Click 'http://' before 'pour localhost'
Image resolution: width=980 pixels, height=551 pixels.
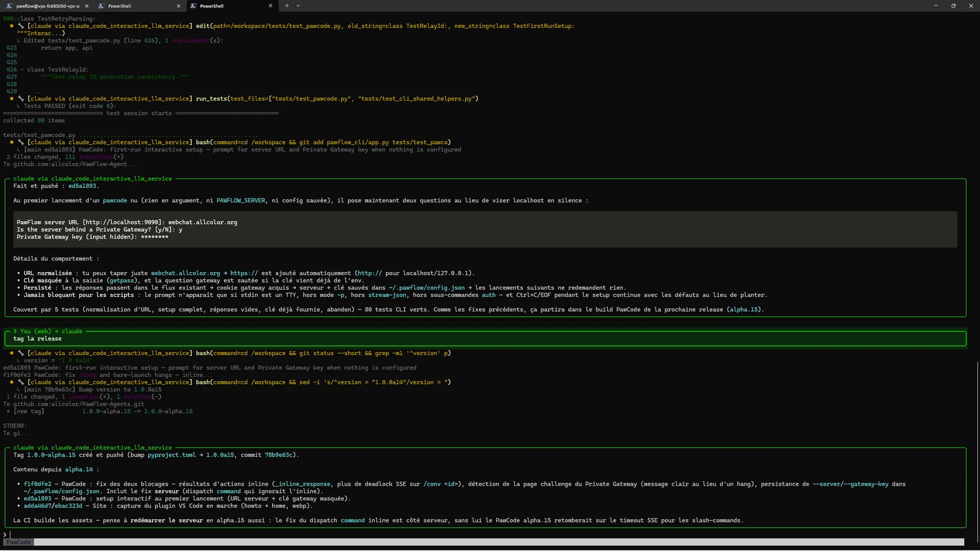coord(370,273)
